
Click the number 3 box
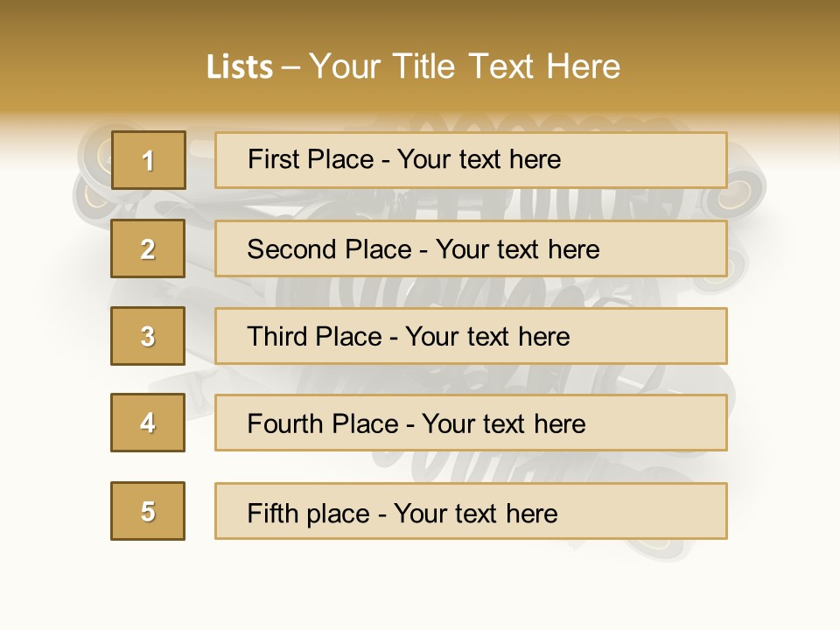click(148, 336)
